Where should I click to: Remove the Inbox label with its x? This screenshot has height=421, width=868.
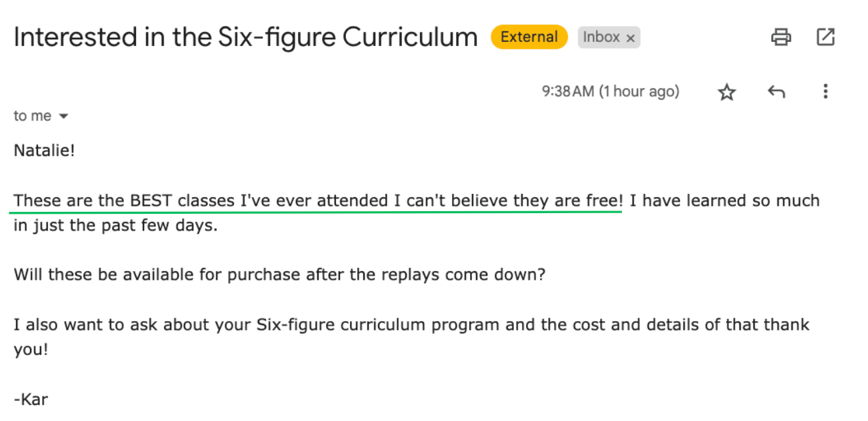pyautogui.click(x=630, y=39)
